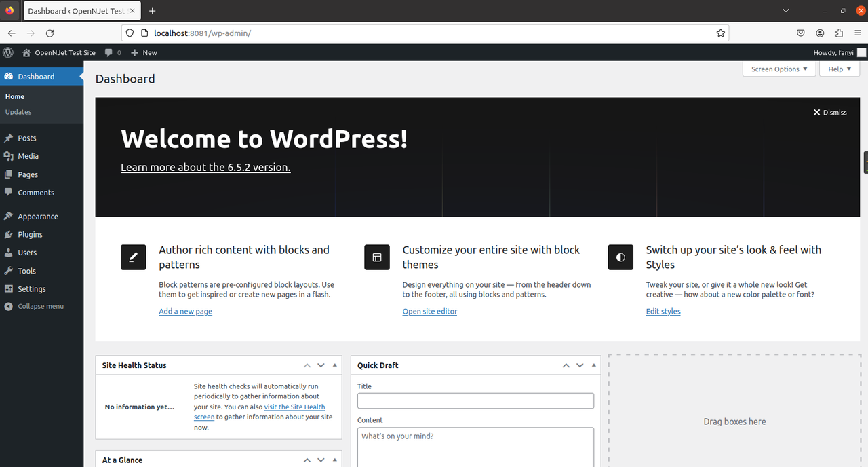Select the Dashboard browser tab

pos(81,11)
